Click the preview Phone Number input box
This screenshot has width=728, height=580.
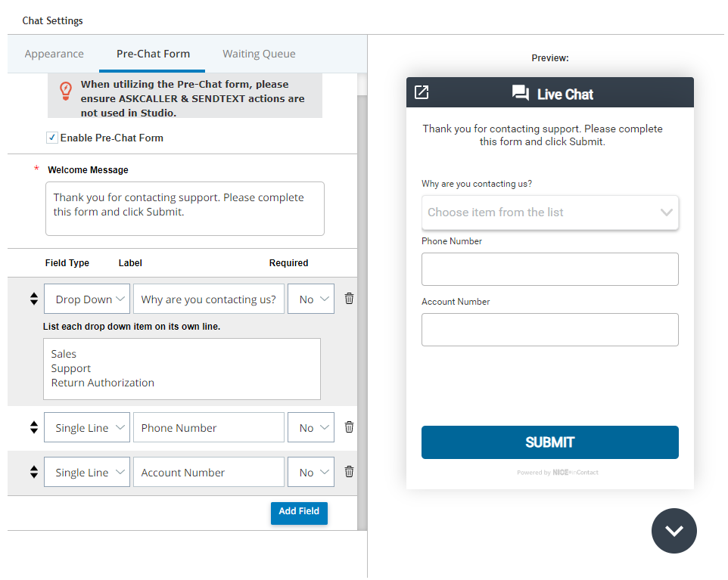coord(549,269)
